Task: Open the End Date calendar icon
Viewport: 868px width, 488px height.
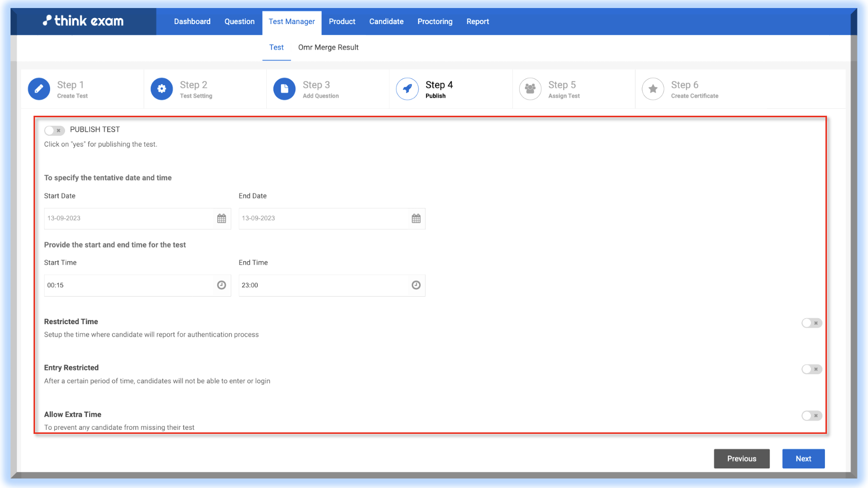Action: tap(416, 218)
